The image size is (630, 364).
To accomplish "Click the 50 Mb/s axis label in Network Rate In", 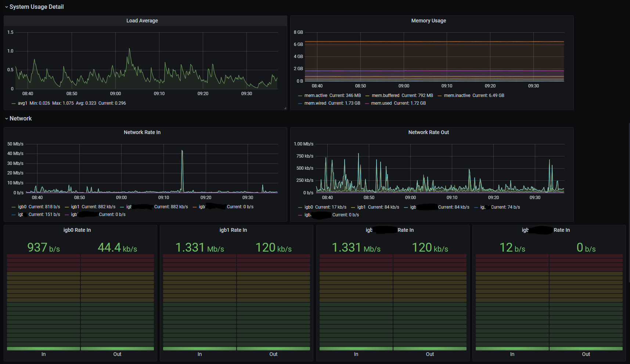I will (15, 144).
